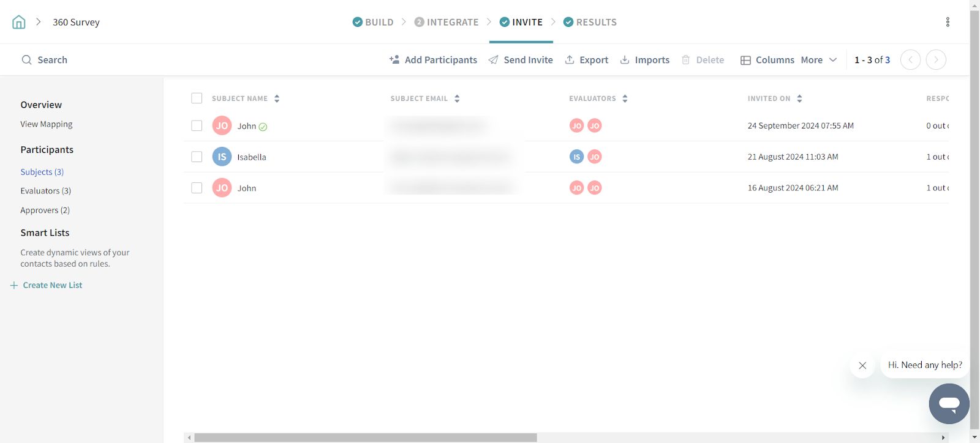Expand the More dropdown menu

pos(818,60)
